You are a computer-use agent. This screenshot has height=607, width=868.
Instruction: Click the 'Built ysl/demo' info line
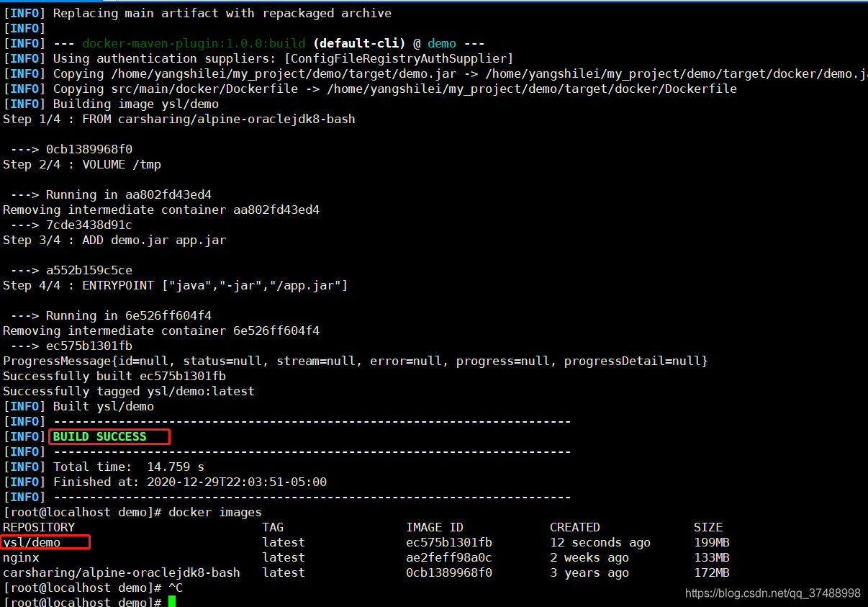[x=78, y=406]
